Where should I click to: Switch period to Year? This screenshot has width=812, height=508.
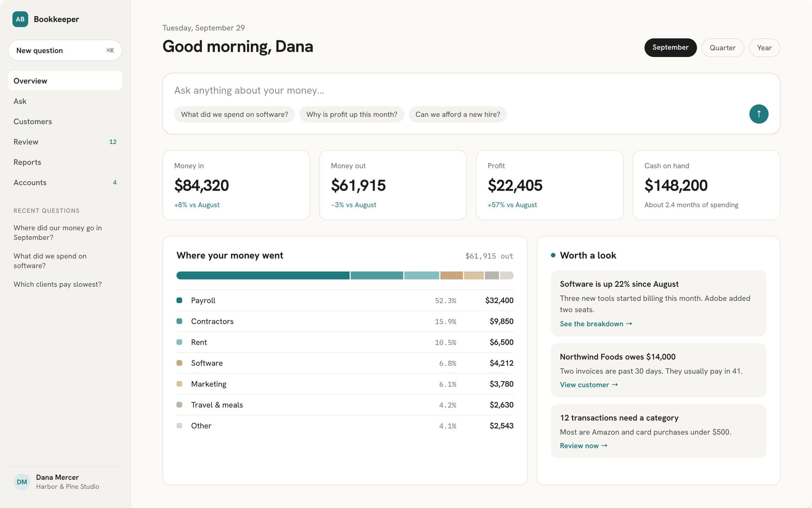764,47
